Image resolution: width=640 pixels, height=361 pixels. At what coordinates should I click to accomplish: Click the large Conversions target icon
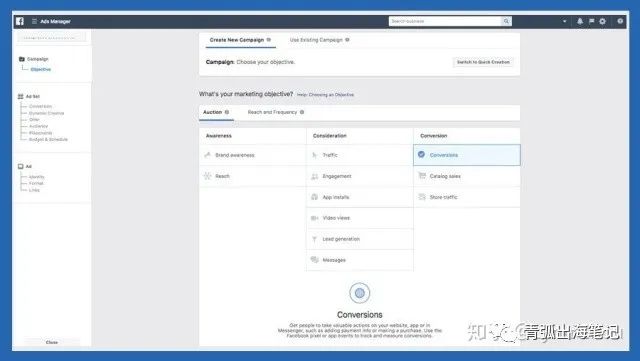pos(360,293)
